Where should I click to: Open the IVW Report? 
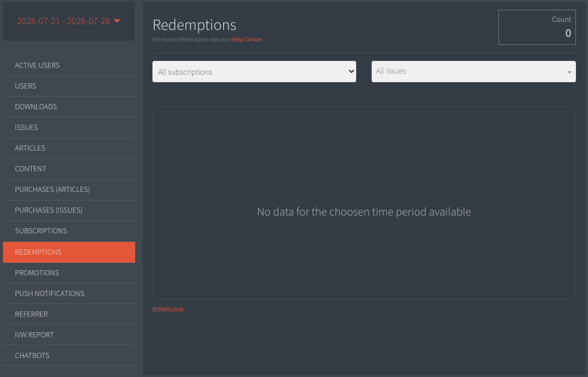[69, 334]
